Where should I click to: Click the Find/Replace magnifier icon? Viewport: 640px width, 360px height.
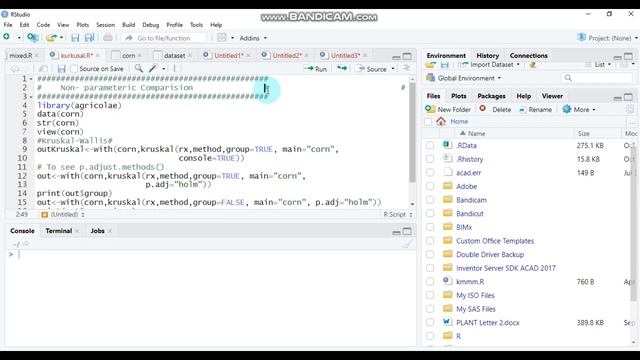click(139, 68)
